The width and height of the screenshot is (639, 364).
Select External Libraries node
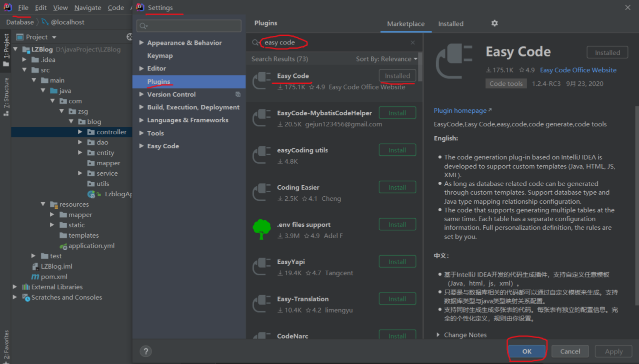pyautogui.click(x=52, y=287)
